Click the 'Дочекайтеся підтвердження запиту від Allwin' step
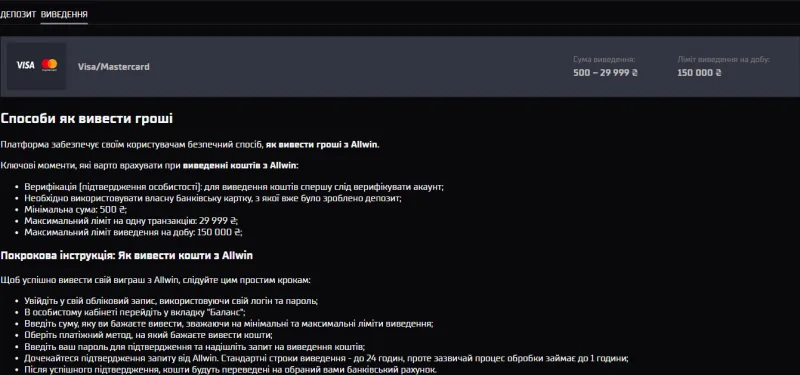800x375 pixels. coord(327,358)
